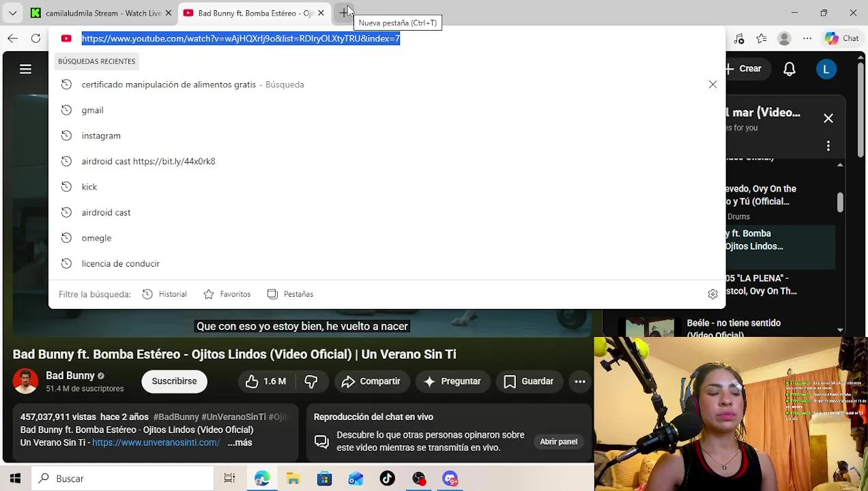
Task: Open address bar search settings gear
Action: coord(712,294)
